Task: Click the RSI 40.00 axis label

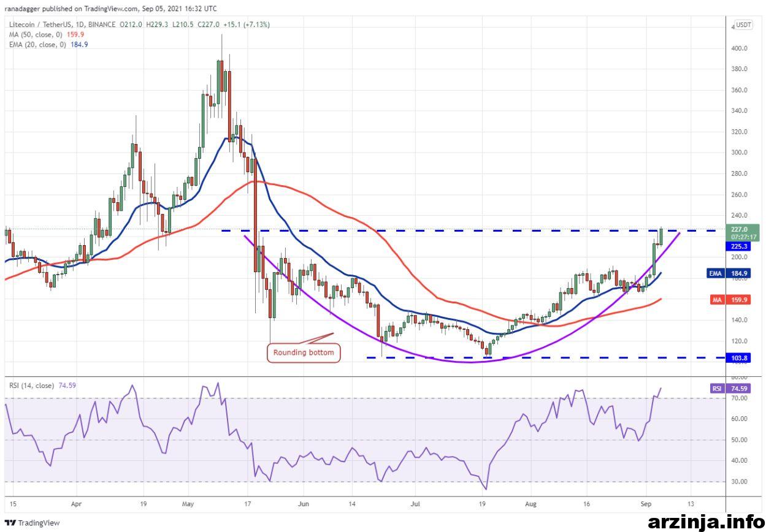Action: point(739,461)
